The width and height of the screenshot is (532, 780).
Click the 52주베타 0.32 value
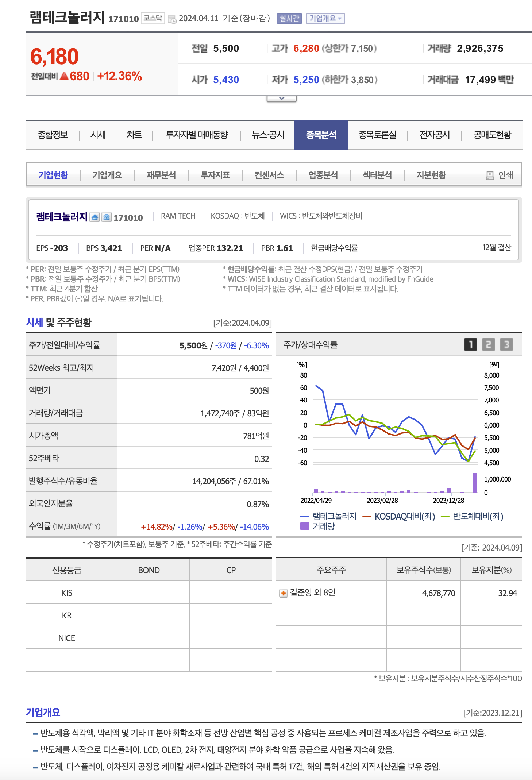262,459
